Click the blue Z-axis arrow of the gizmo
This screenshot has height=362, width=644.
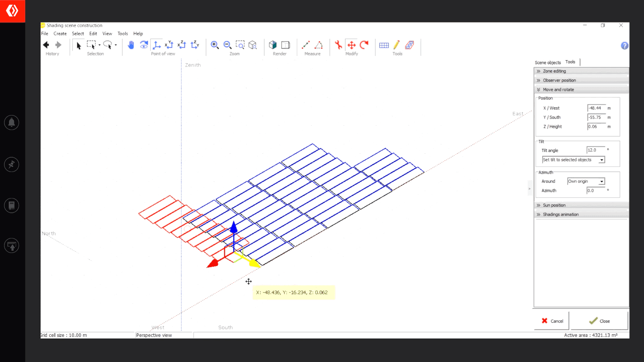coord(233,228)
